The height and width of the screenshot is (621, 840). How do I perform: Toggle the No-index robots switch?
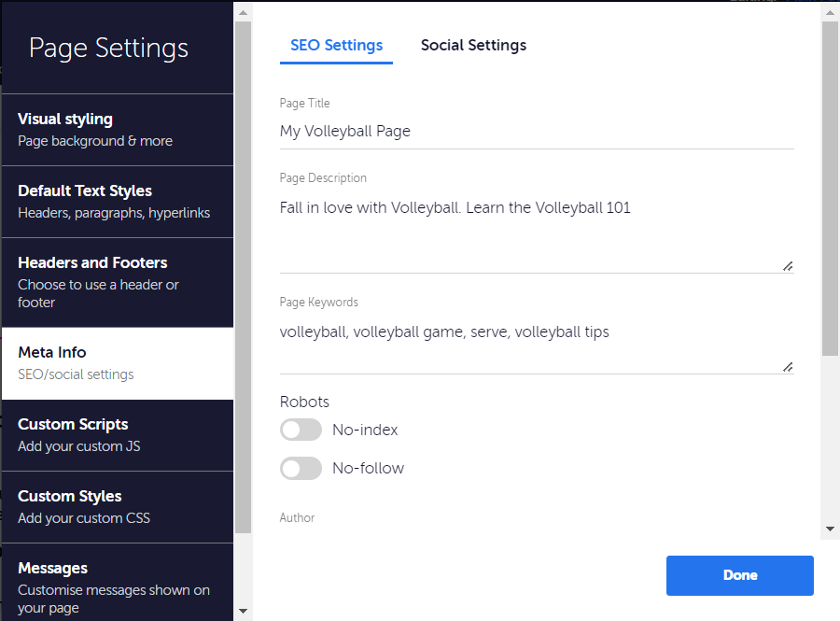(x=301, y=430)
